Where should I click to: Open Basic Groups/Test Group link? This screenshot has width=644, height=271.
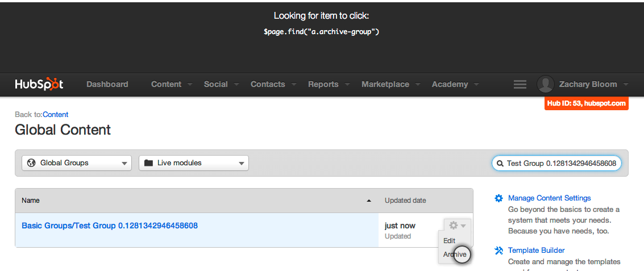[x=110, y=226]
